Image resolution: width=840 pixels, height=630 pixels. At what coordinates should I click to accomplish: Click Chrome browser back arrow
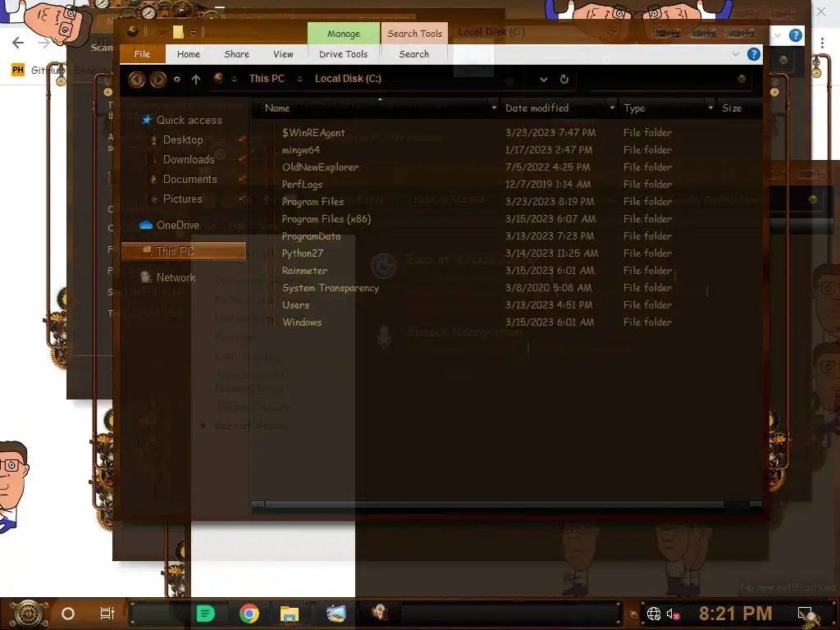(18, 43)
